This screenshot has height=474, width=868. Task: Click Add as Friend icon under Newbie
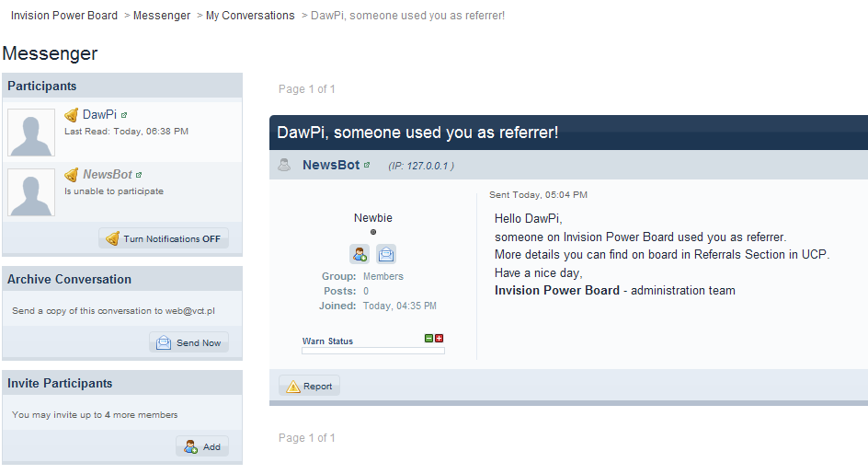pyautogui.click(x=360, y=254)
